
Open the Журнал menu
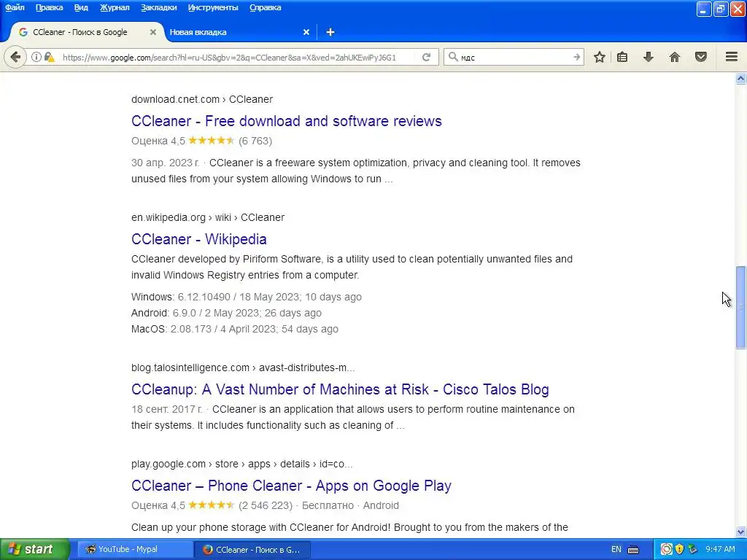115,7
